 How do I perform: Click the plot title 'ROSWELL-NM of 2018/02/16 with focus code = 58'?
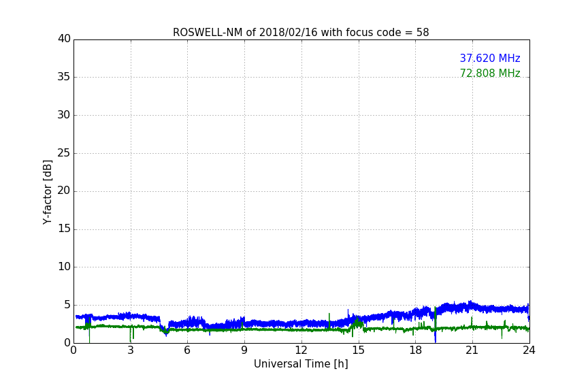click(301, 33)
